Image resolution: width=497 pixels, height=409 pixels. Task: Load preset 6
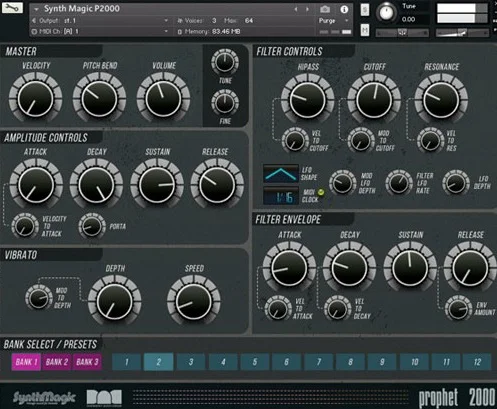(286, 362)
